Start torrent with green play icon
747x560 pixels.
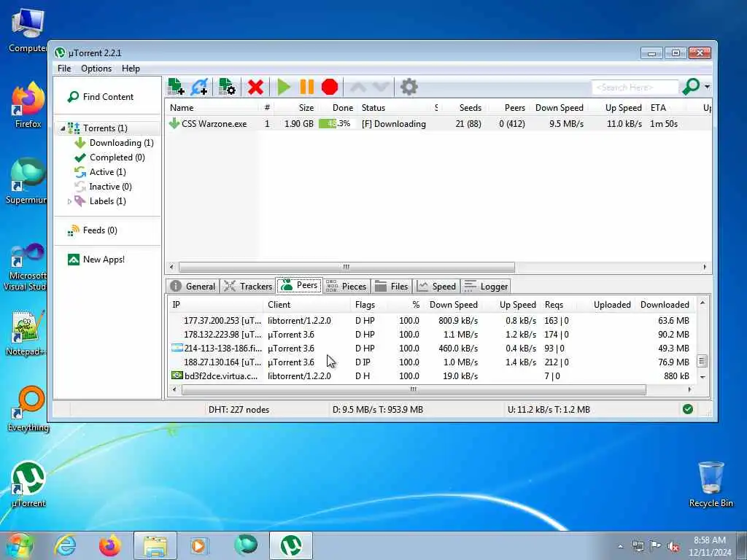[x=284, y=87]
